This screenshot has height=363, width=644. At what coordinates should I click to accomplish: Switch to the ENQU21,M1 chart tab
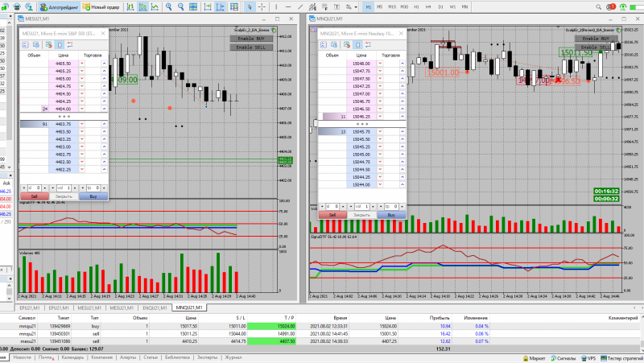[155, 307]
